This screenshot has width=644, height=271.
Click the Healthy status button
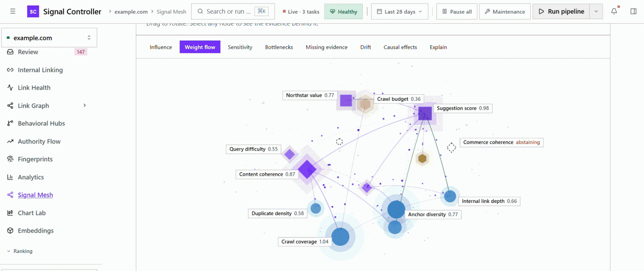344,12
